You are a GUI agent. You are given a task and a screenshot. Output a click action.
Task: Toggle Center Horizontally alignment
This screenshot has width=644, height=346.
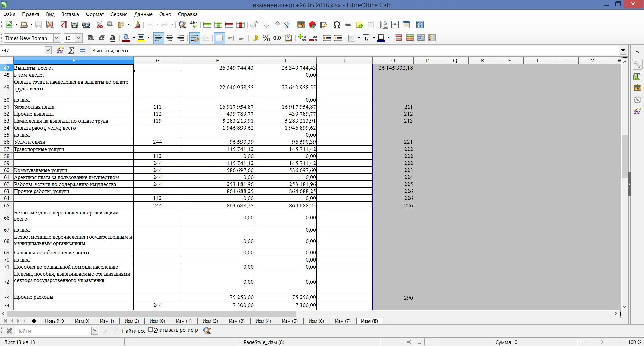170,38
